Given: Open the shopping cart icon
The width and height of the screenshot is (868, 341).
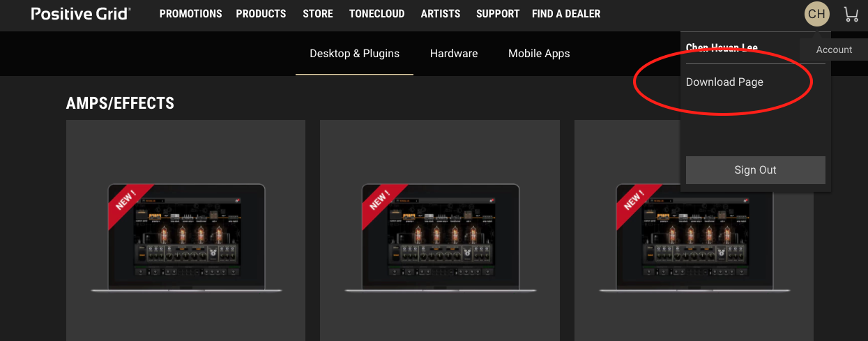Looking at the screenshot, I should (851, 14).
